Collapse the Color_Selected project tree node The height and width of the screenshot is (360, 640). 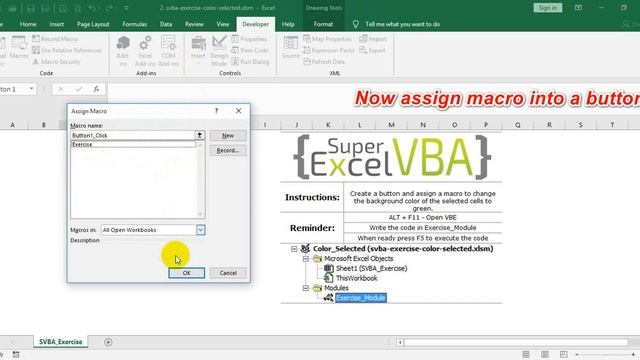click(294, 249)
